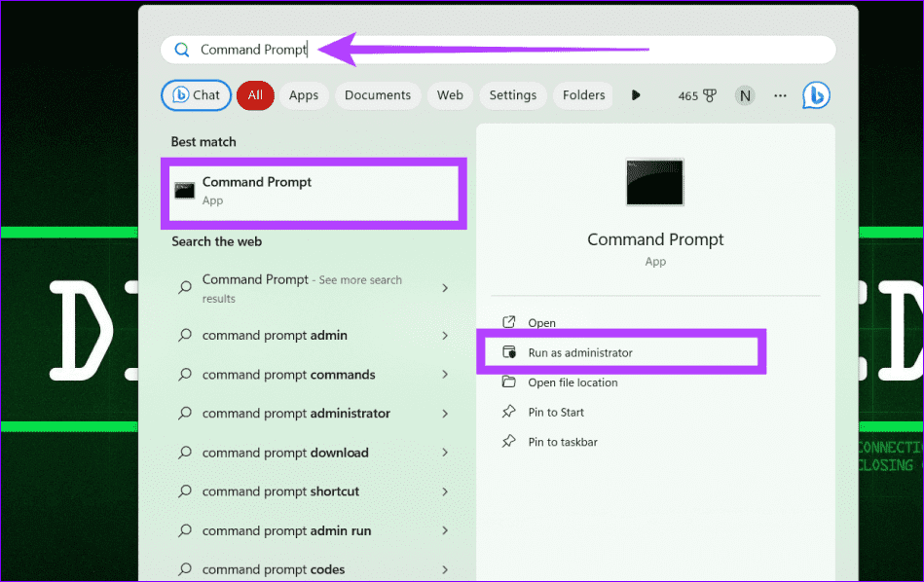Click search icon beside 'command prompt download'

185,453
